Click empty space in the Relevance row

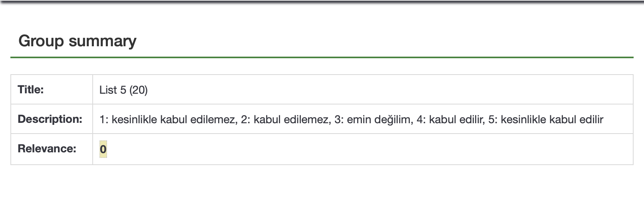(360, 149)
